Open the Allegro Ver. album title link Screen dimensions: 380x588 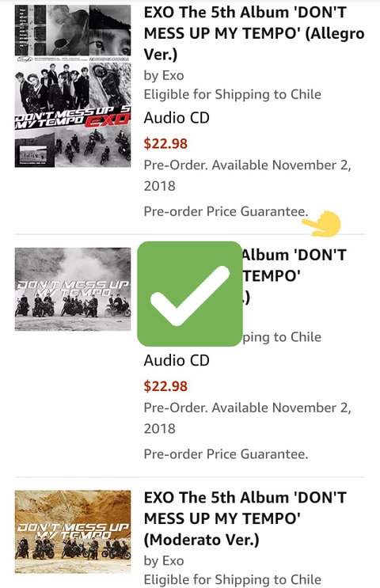pos(254,33)
